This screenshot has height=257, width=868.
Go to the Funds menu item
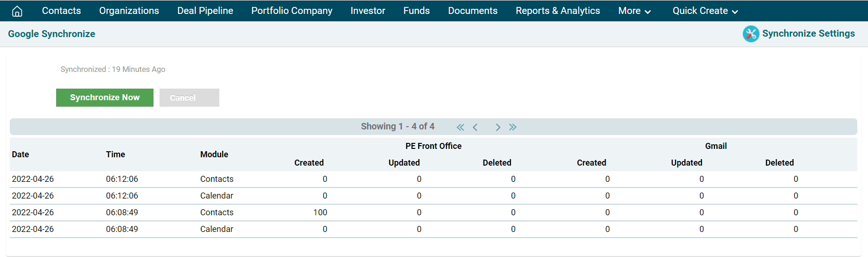click(416, 11)
